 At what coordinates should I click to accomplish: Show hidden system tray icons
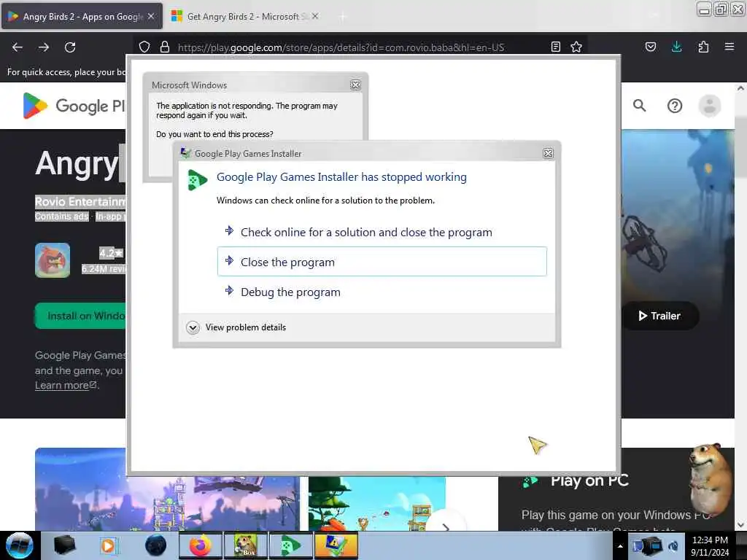pos(620,545)
